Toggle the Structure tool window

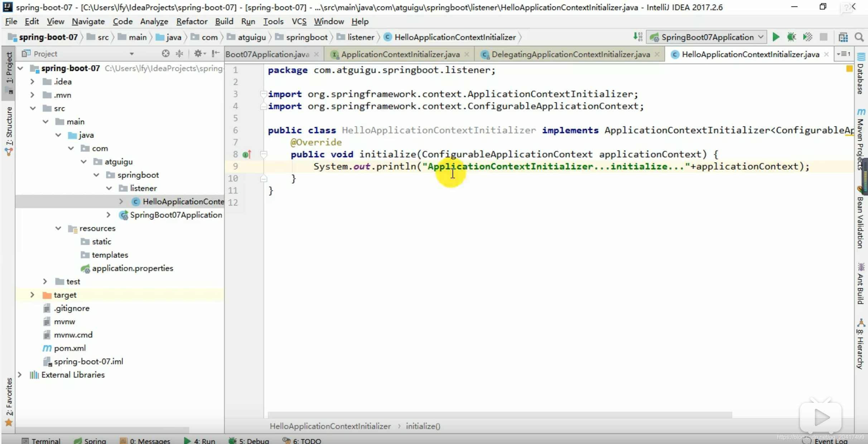pos(9,131)
